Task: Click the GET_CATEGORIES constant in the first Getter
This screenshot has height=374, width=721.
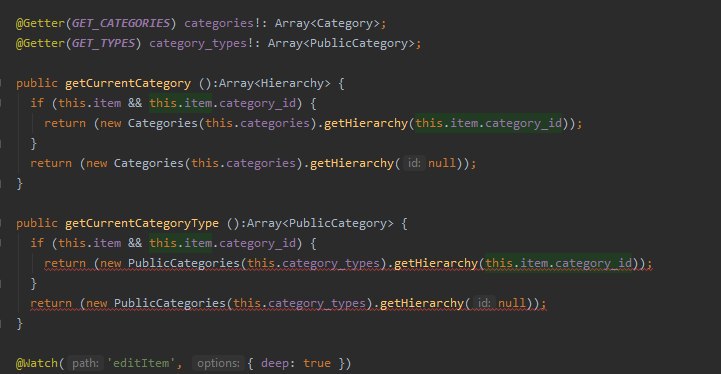Action: (121, 23)
